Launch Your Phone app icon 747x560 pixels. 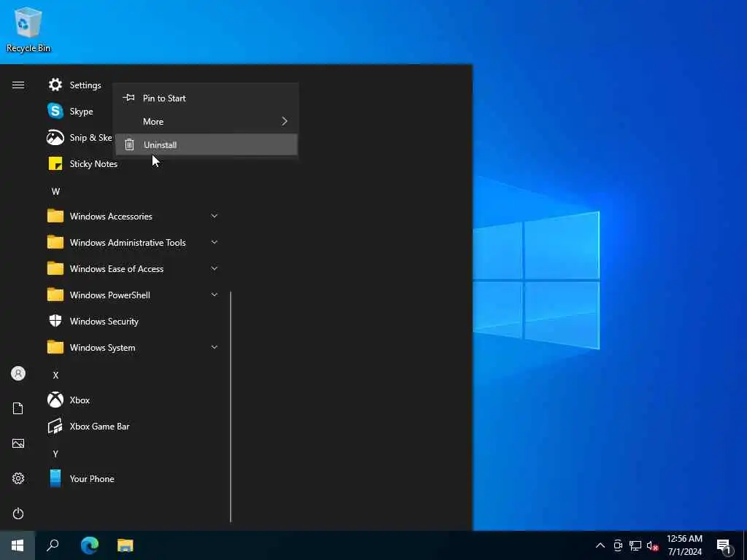tap(55, 478)
